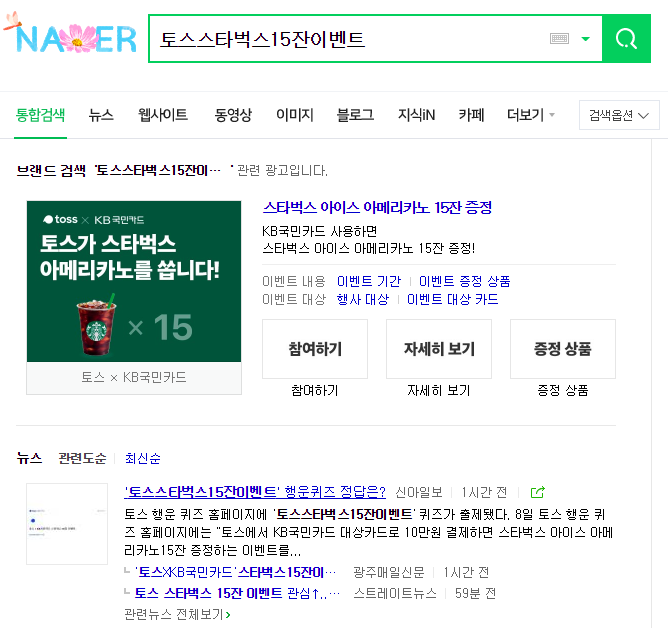Switch to the 동영상 tab
The height and width of the screenshot is (628, 668).
click(233, 115)
